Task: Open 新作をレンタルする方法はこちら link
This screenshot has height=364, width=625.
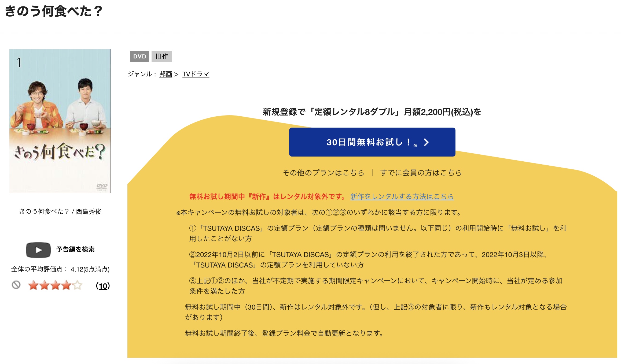Action: pos(401,196)
